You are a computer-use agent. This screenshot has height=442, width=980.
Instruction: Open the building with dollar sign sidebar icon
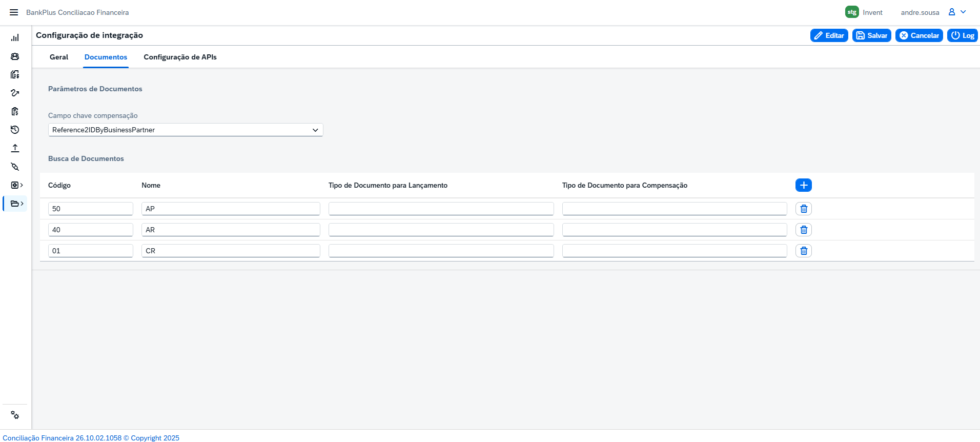(x=15, y=74)
